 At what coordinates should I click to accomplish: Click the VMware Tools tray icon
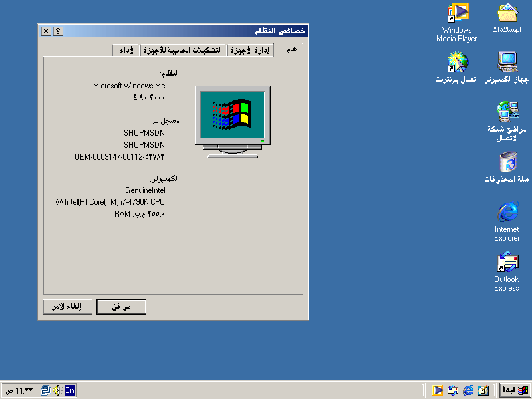click(x=46, y=390)
